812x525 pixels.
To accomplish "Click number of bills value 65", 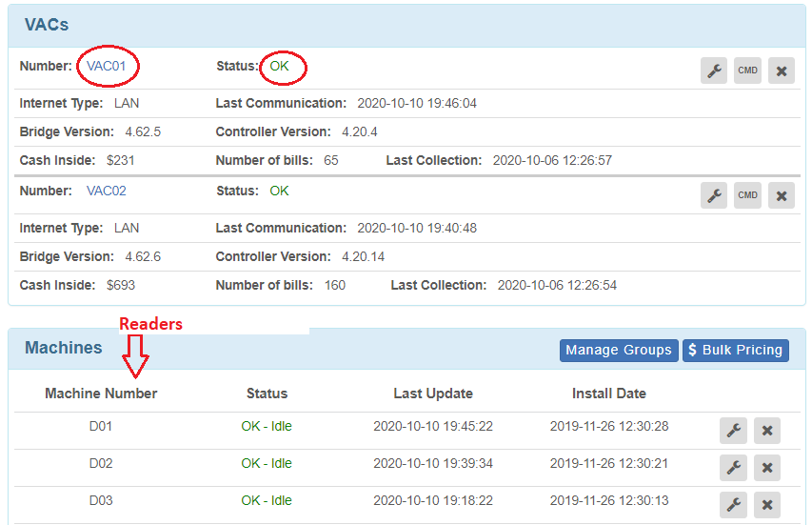I will coord(331,160).
